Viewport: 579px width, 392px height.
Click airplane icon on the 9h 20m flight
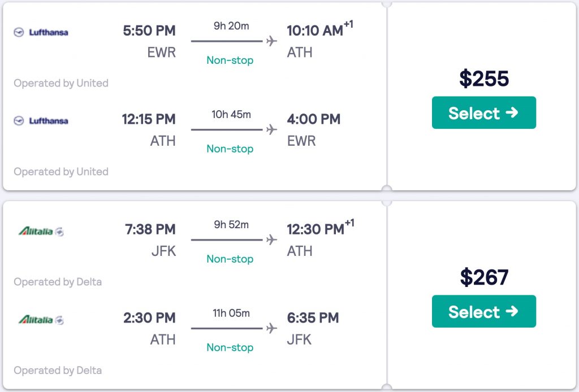pyautogui.click(x=271, y=41)
